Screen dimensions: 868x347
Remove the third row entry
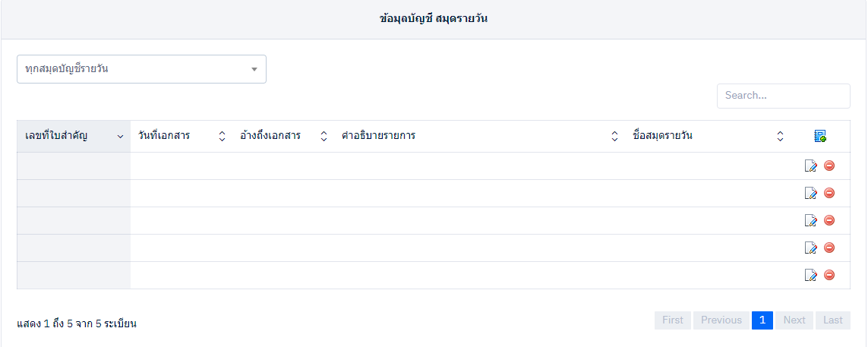[x=829, y=220]
